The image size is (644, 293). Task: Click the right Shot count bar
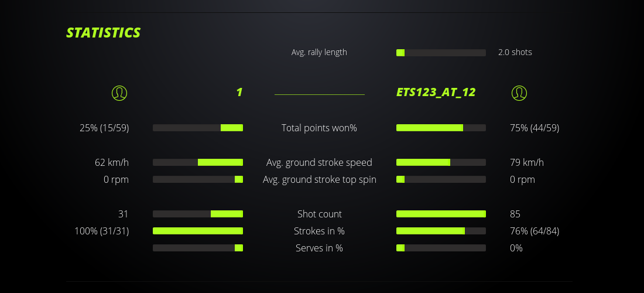point(441,214)
